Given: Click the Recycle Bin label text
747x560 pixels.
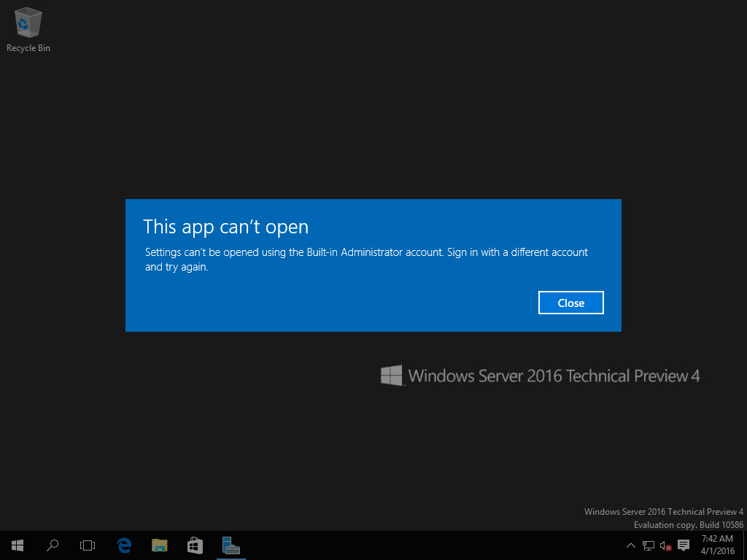Looking at the screenshot, I should 28,47.
